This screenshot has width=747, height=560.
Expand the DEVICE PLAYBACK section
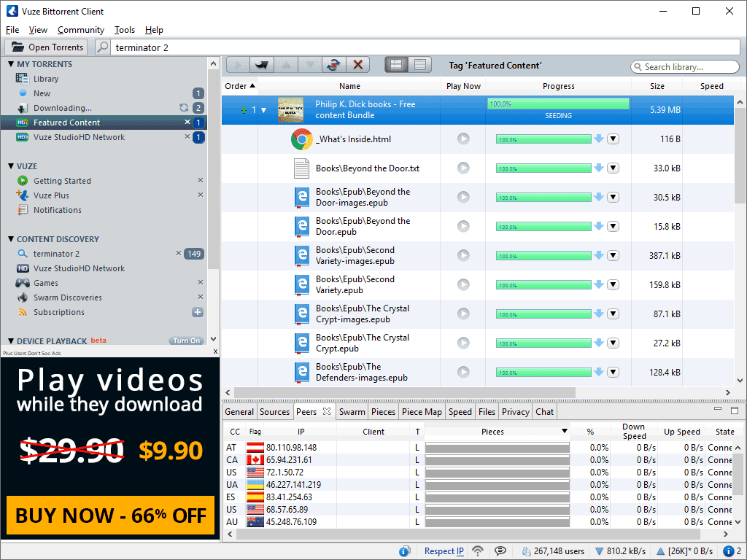click(x=10, y=341)
